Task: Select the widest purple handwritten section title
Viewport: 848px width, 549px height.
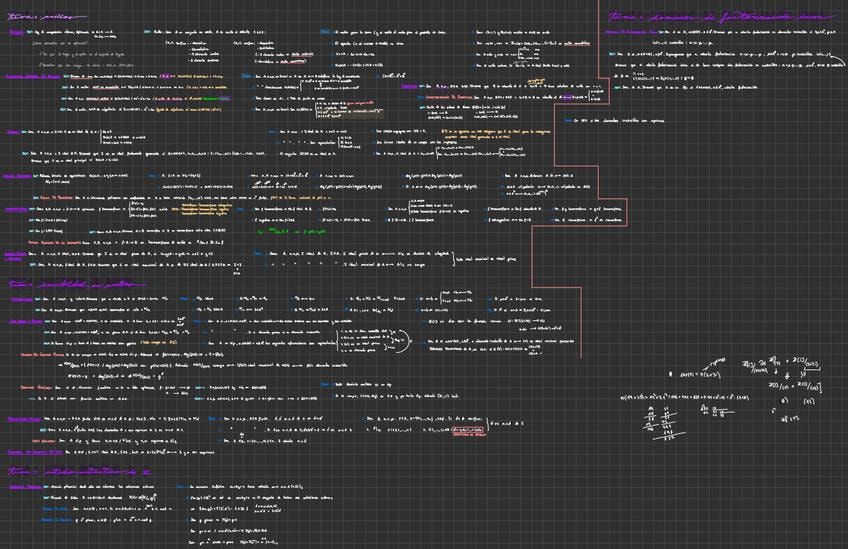Action: (x=724, y=17)
